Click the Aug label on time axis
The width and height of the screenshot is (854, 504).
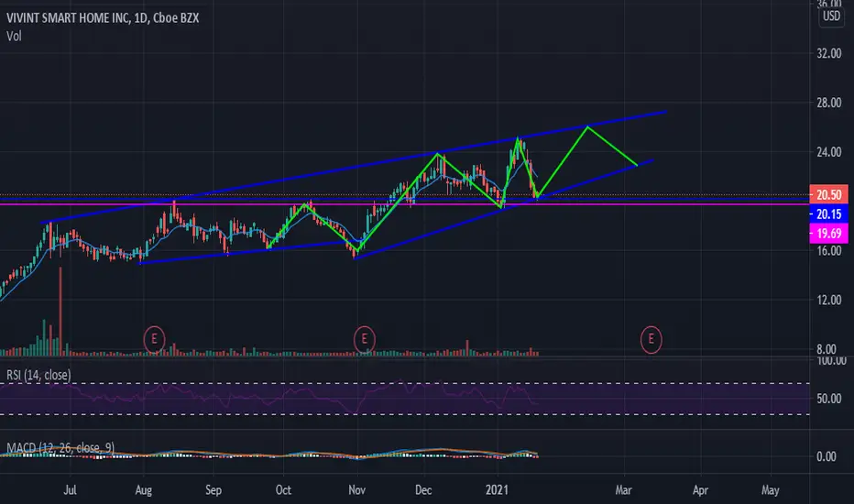(x=143, y=490)
